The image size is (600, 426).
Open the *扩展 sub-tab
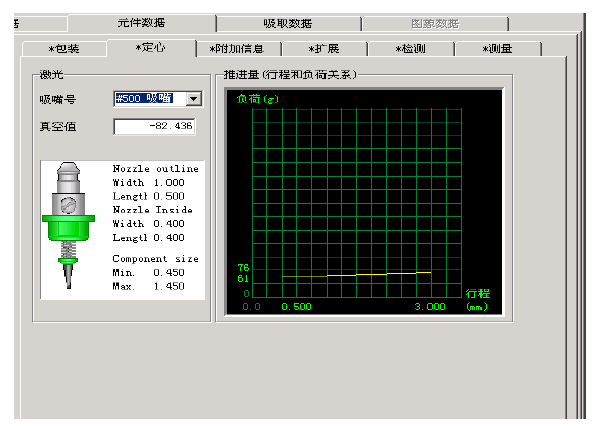coord(324,49)
